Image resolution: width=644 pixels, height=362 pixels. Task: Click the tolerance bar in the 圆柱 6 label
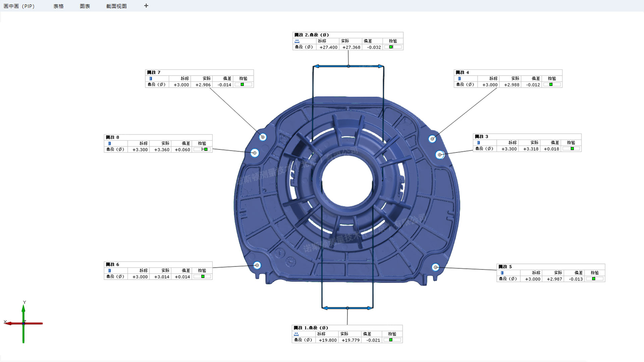pyautogui.click(x=202, y=277)
